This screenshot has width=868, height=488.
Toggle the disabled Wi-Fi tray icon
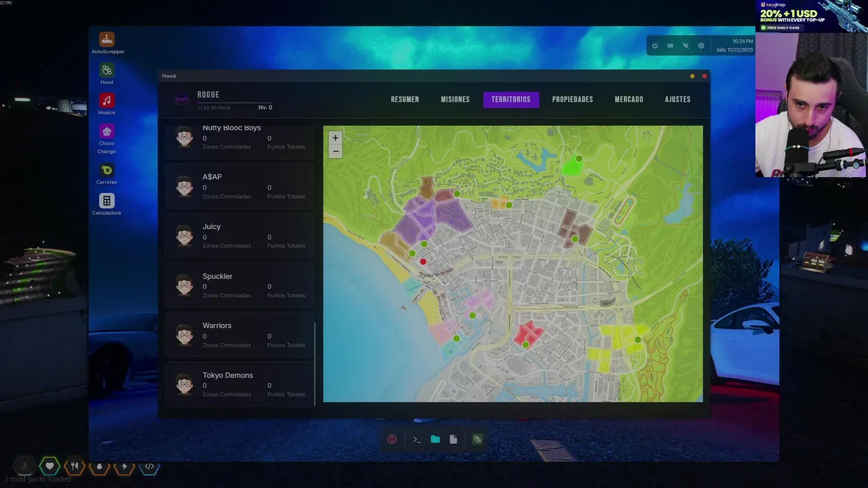pos(686,46)
